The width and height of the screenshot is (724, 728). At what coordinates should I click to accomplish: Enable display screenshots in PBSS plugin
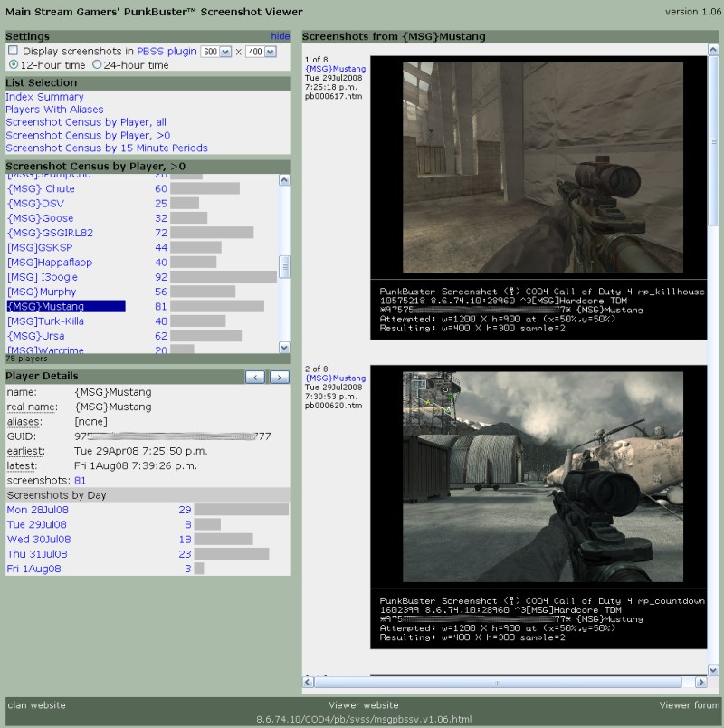[13, 52]
